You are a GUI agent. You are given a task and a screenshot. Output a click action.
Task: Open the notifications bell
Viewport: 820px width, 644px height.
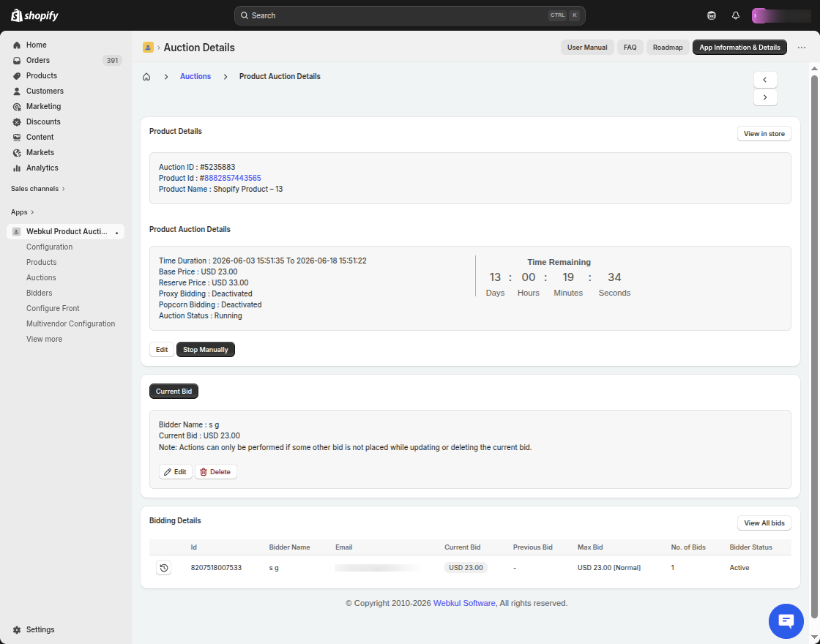click(x=735, y=15)
